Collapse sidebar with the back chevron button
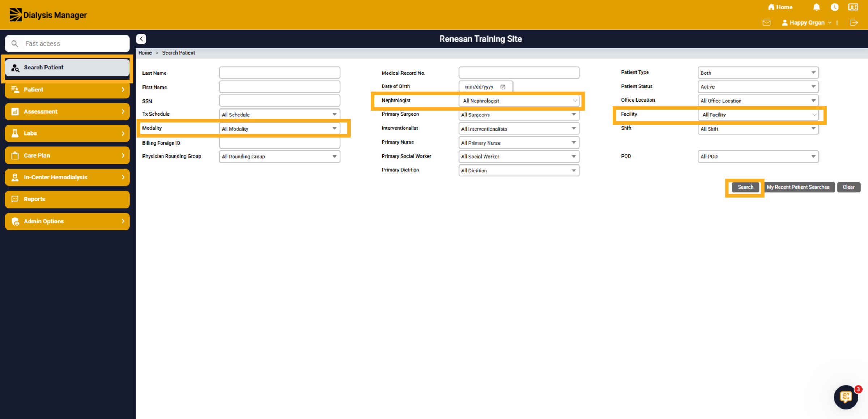Screen dimensions: 868x419 click(x=141, y=39)
